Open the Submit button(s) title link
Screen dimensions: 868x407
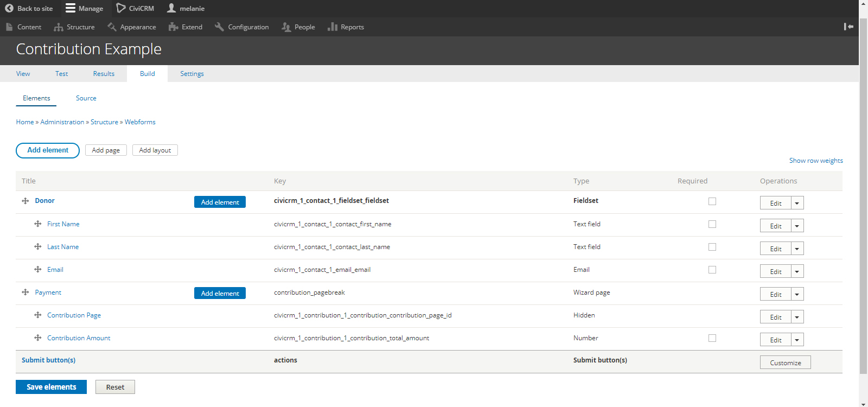[48, 360]
